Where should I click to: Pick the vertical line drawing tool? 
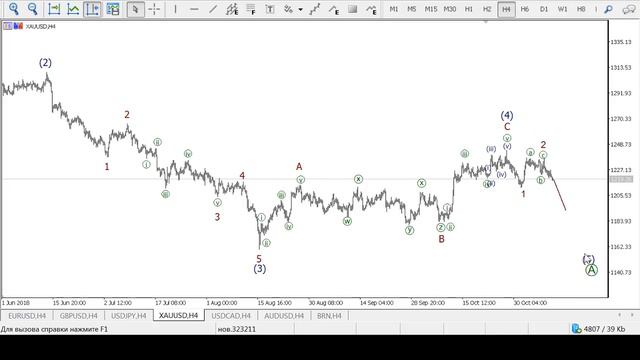tap(176, 9)
